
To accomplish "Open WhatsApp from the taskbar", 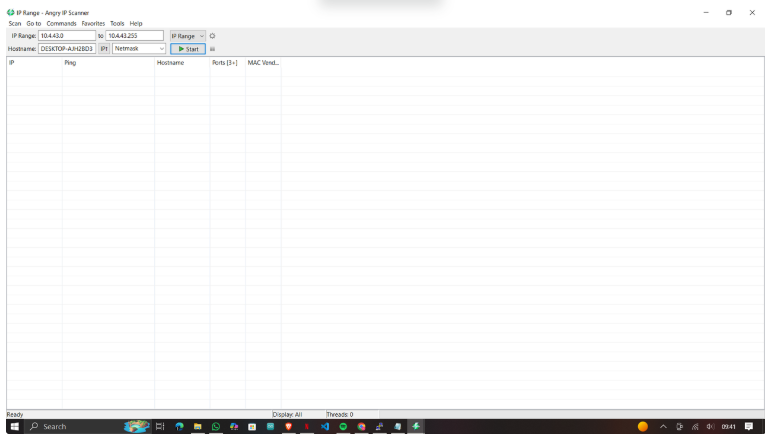I will click(x=216, y=427).
